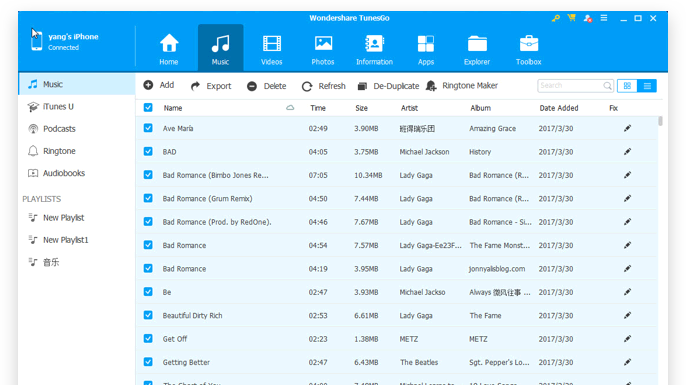This screenshot has height=385, width=686.
Task: Click fix pencil icon for Ave Maria
Action: click(627, 128)
